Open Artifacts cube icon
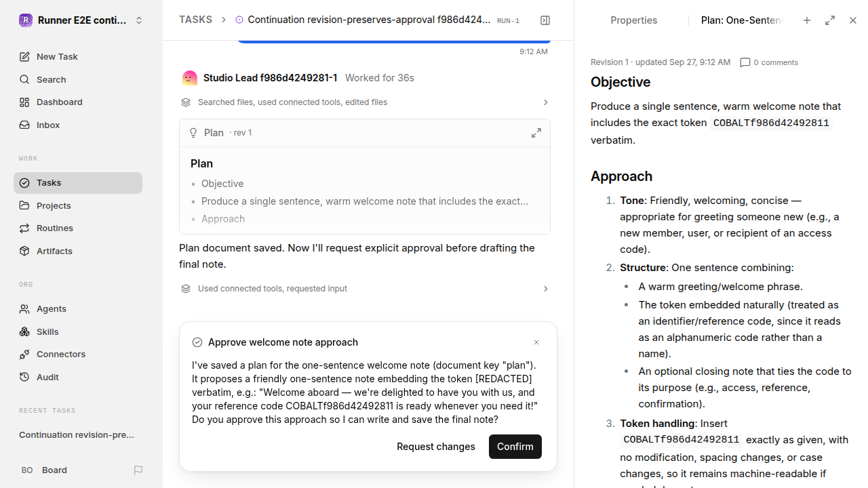 (x=24, y=251)
